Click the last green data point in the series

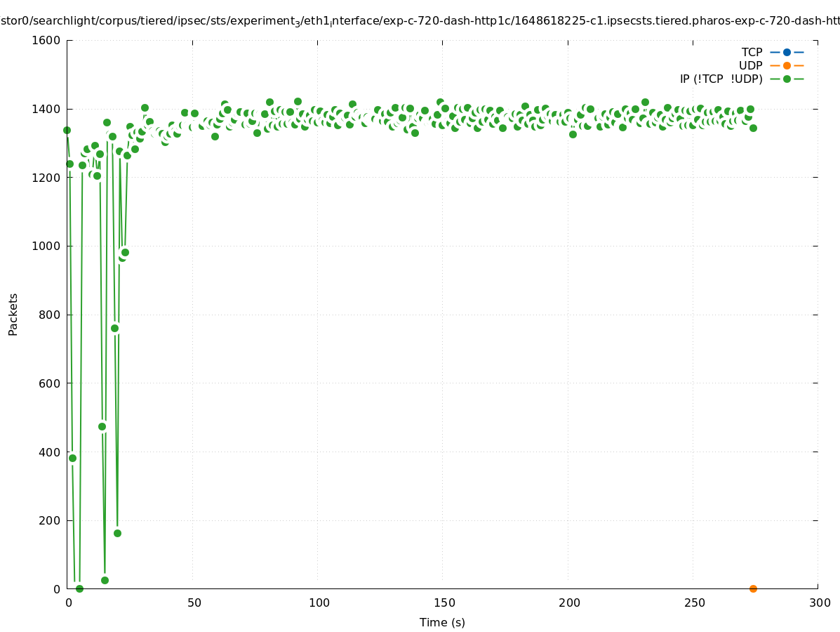753,128
